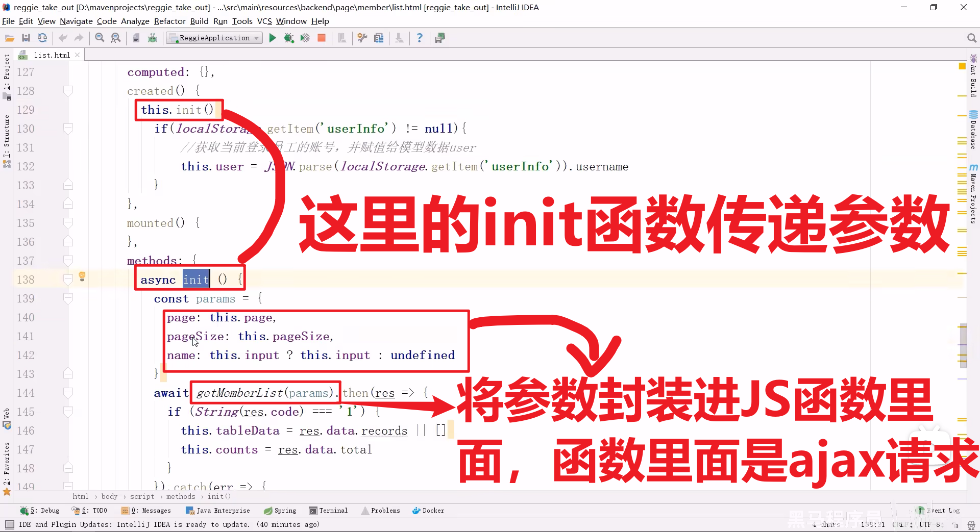Click the JRebel/memory chip toolbar icon

(440, 38)
